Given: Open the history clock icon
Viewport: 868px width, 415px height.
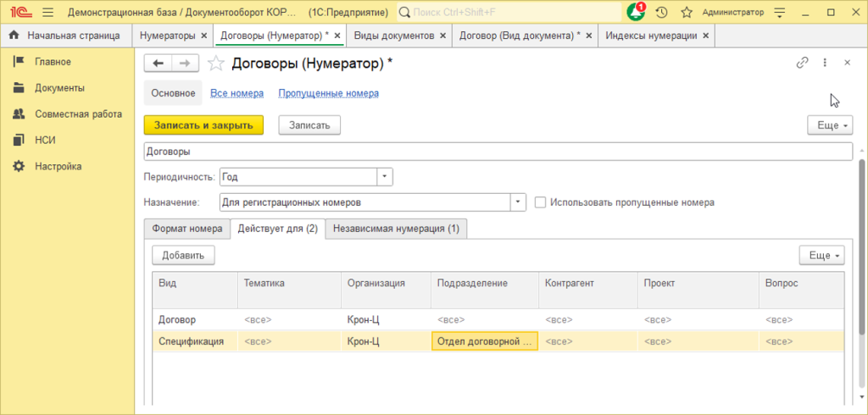Looking at the screenshot, I should (x=661, y=13).
